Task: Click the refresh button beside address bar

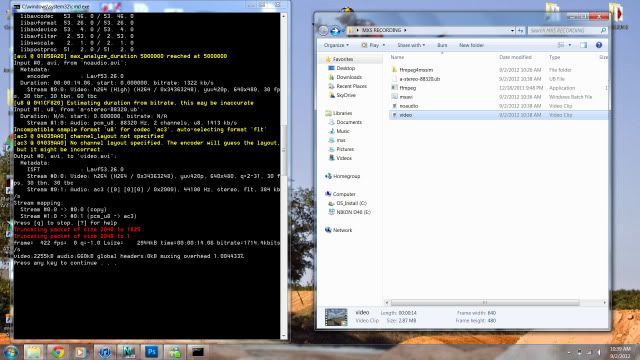Action: tap(520, 31)
